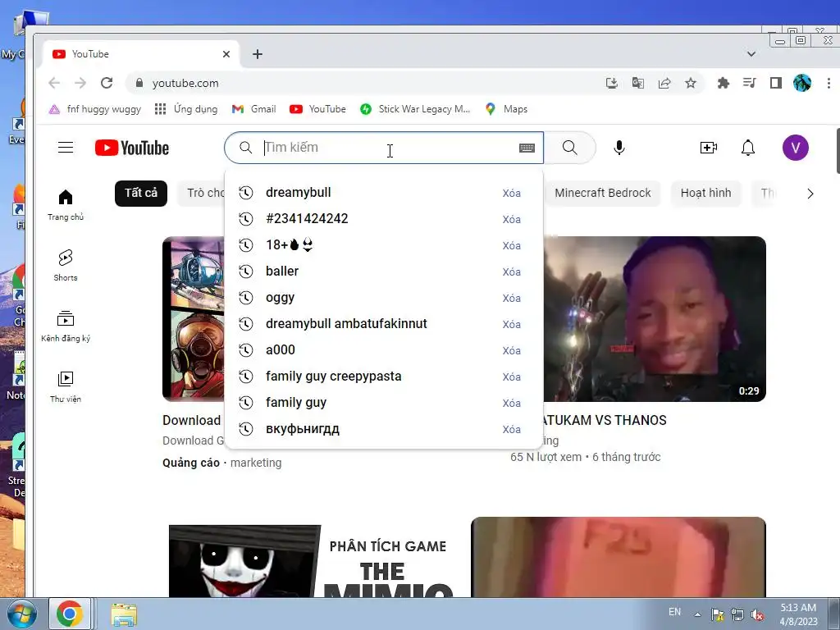
Task: Remove oggy history with Xóa
Action: coord(512,299)
